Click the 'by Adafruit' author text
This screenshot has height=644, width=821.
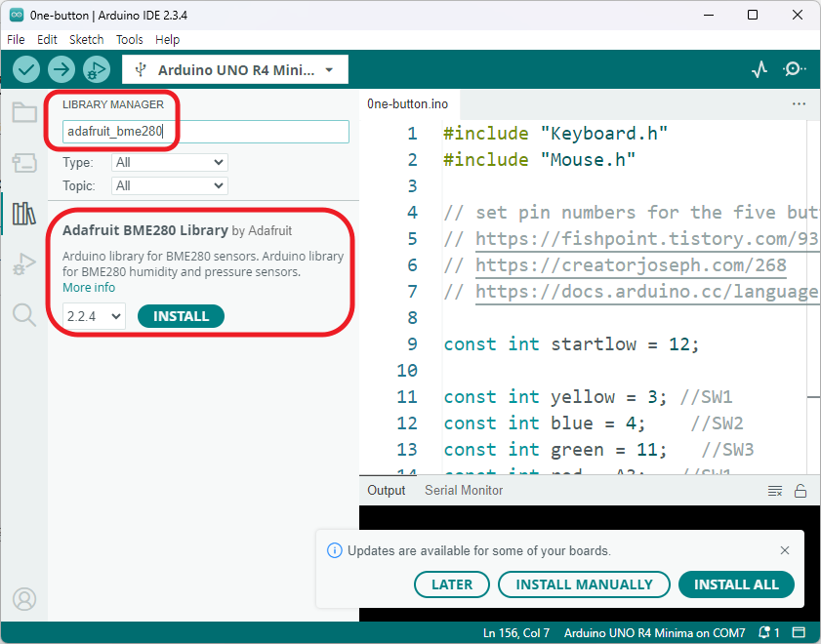click(x=262, y=230)
